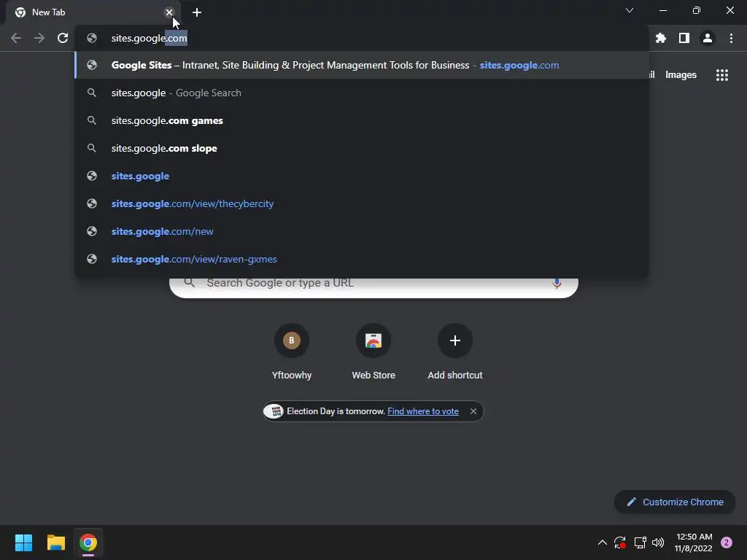This screenshot has height=560, width=747.
Task: Open the Extensions puzzle icon
Action: click(661, 38)
